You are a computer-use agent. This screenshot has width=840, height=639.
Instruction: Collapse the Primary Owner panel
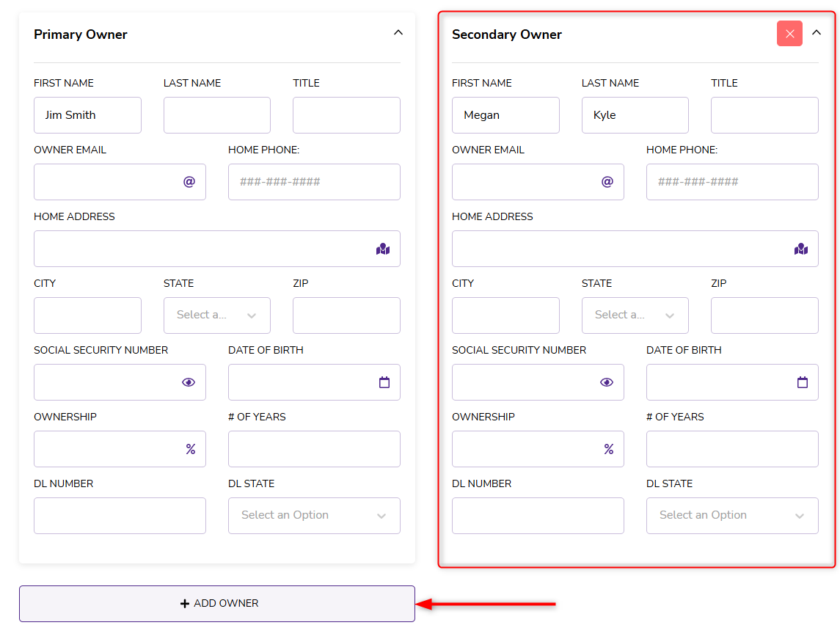(398, 33)
